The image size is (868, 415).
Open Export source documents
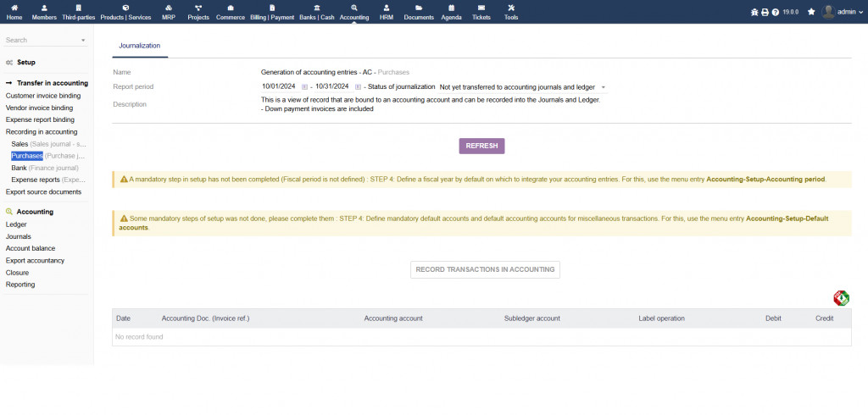pyautogui.click(x=43, y=192)
